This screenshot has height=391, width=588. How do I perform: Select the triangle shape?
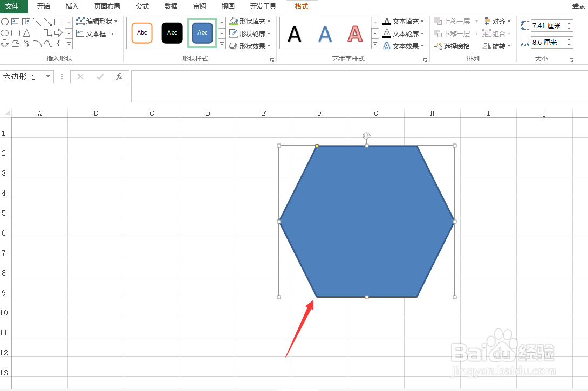26,33
